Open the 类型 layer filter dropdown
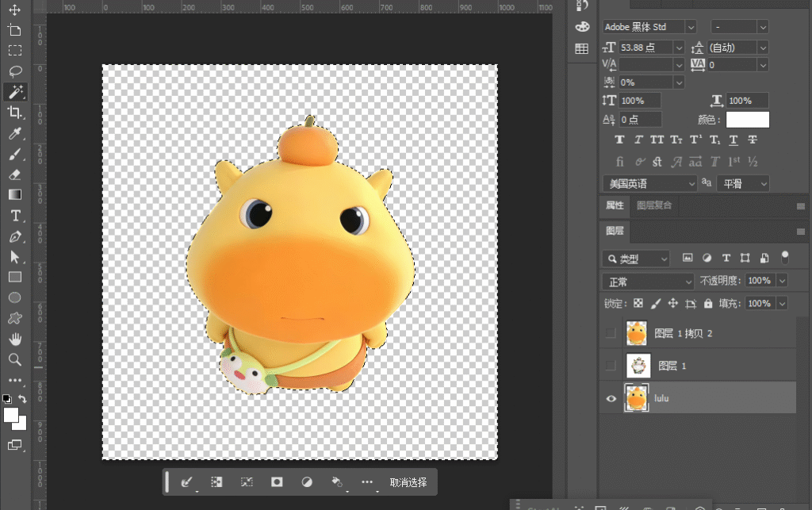812x510 pixels. point(636,258)
